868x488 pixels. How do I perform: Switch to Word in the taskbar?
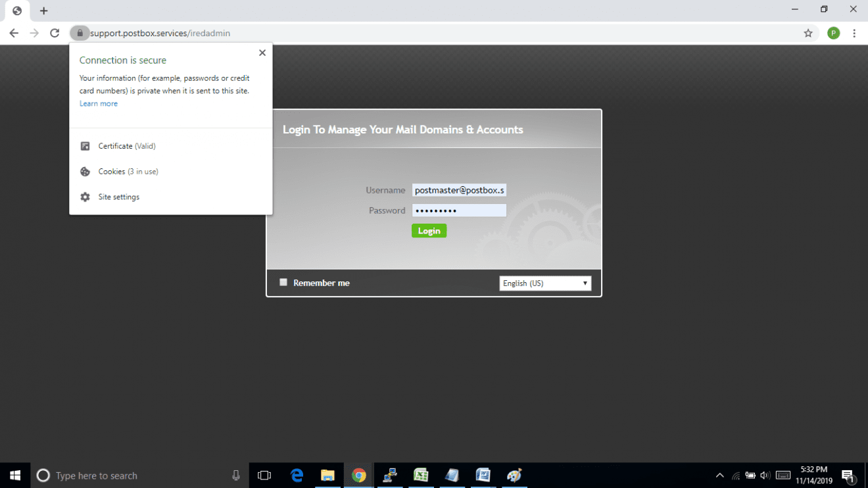pyautogui.click(x=483, y=475)
